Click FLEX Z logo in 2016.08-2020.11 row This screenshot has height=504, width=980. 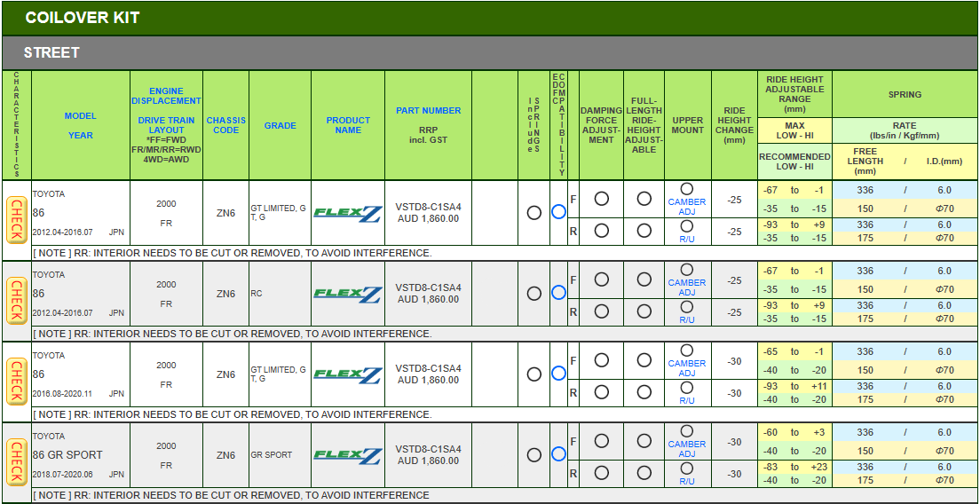coord(347,374)
